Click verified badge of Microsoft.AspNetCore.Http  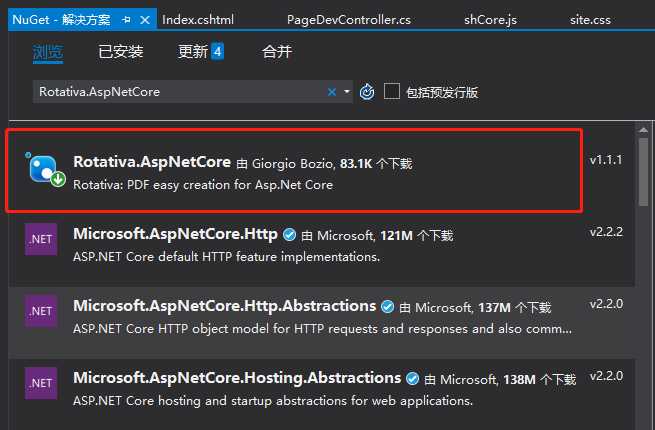click(289, 234)
